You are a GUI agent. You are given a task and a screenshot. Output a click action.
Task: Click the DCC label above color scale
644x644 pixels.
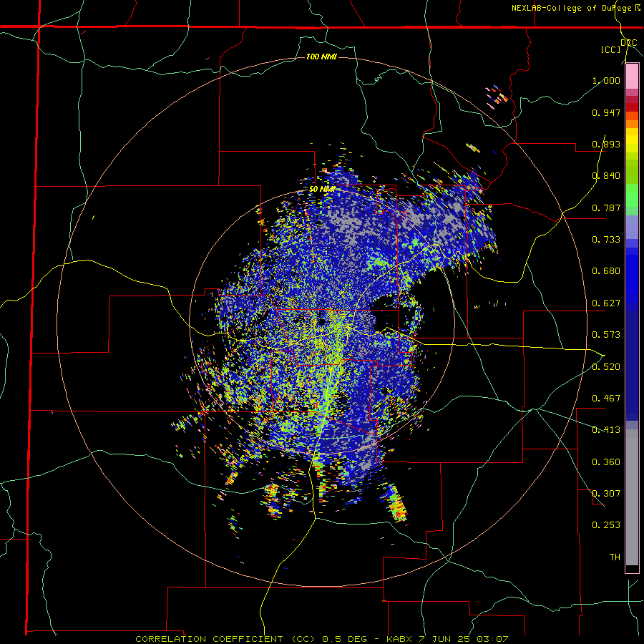tap(628, 43)
